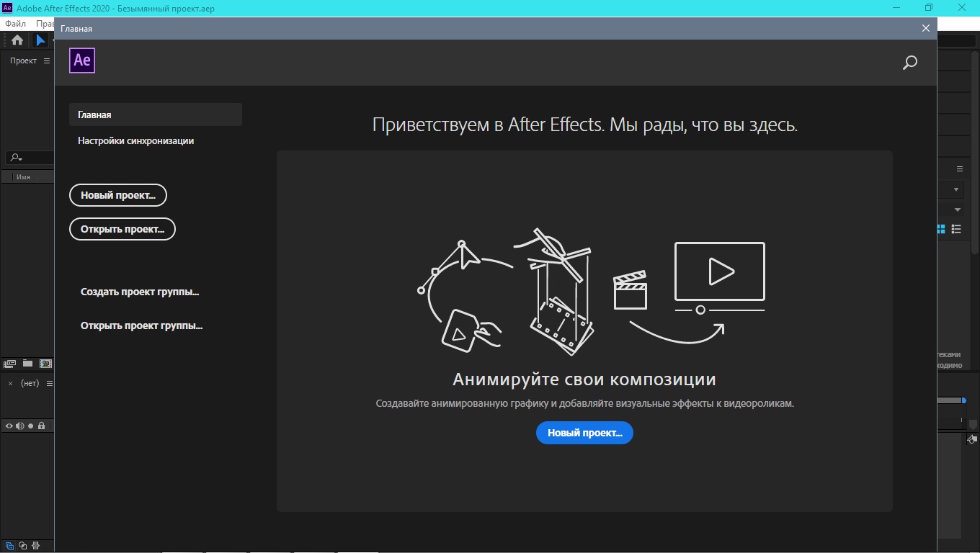Toggle the eye video visibility column
980x553 pixels.
(9, 426)
